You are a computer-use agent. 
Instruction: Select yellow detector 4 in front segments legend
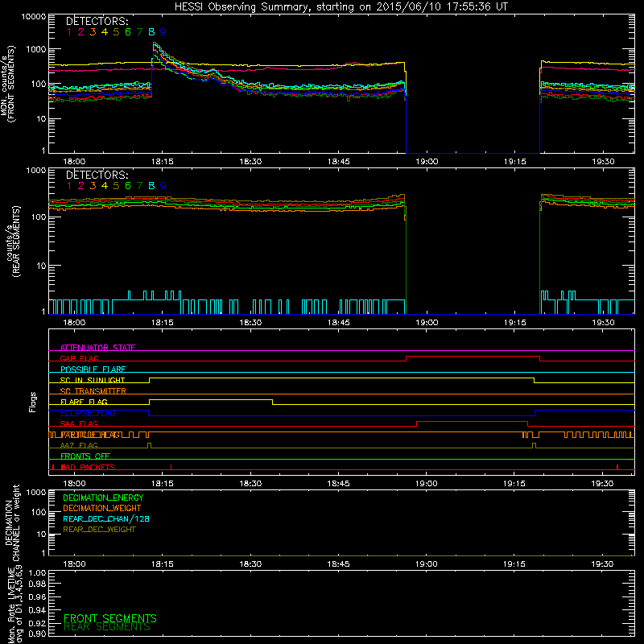tap(105, 32)
